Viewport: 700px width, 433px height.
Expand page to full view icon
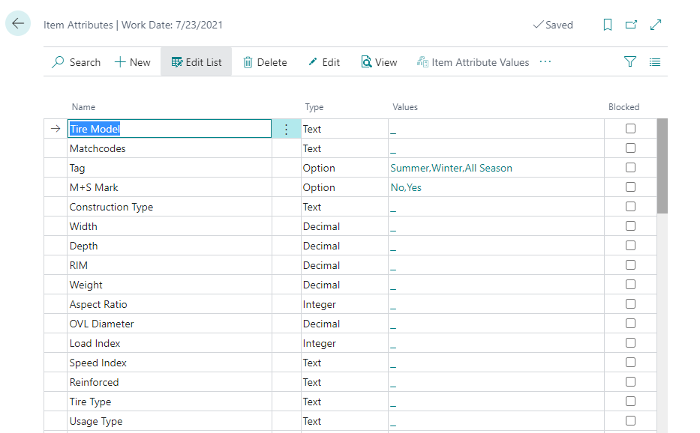pos(655,25)
